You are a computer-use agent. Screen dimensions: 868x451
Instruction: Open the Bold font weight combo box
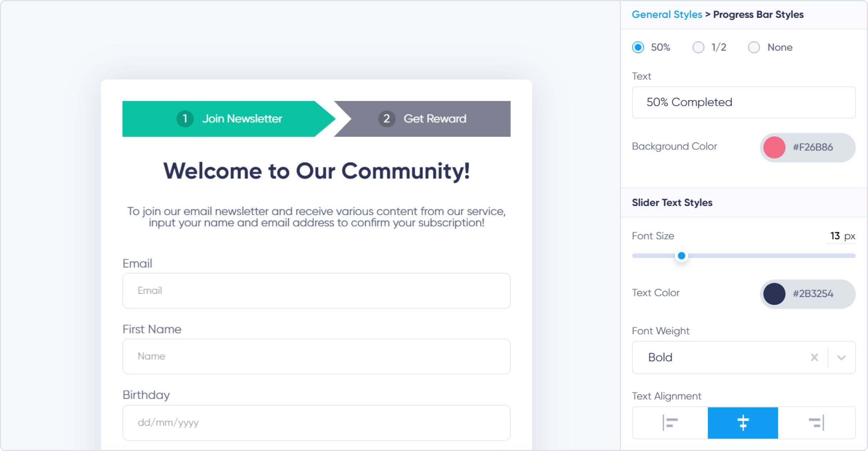718,357
